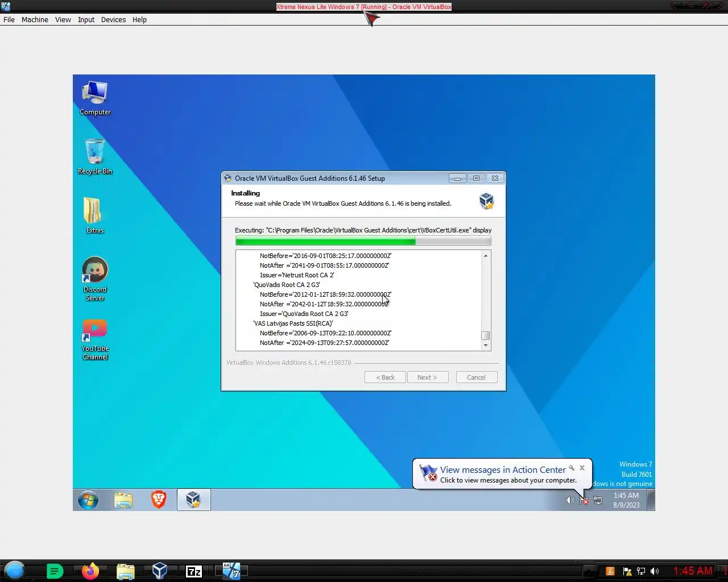Click the log list scrollbar down arrow
This screenshot has height=582, width=728.
pos(486,345)
